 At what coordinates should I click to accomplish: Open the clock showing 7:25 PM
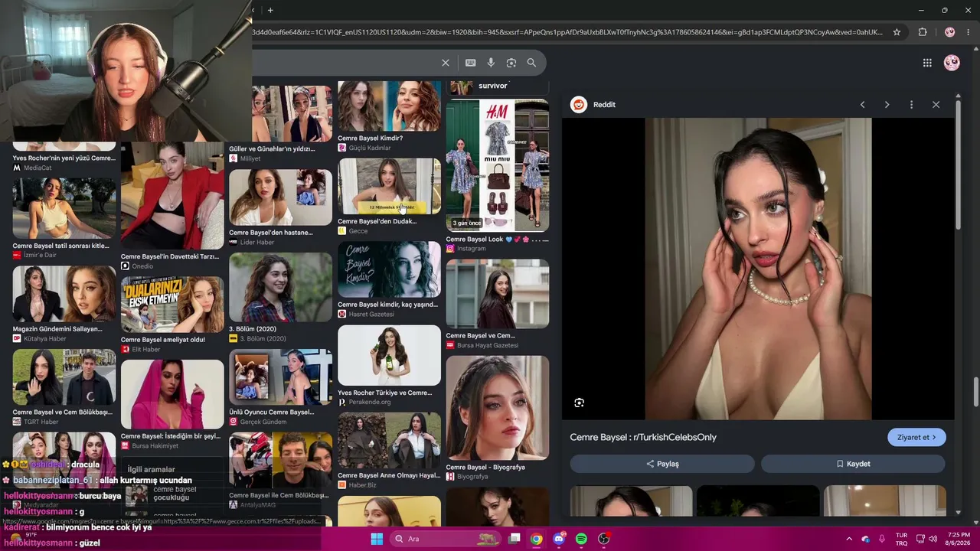click(x=959, y=539)
